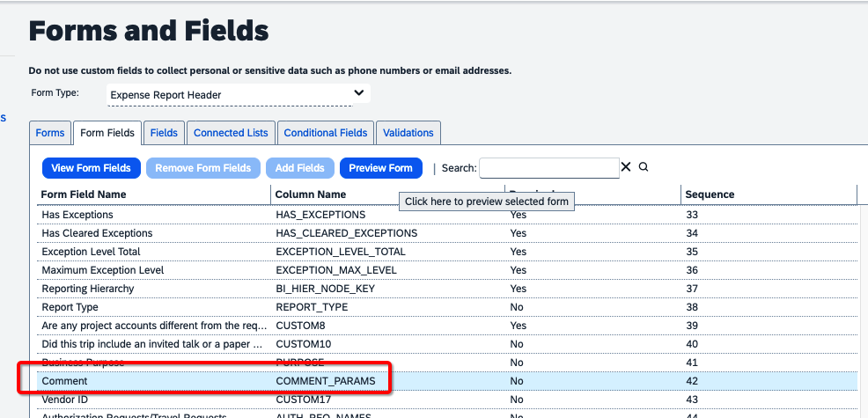Open the Form Type dropdown

pyautogui.click(x=238, y=94)
